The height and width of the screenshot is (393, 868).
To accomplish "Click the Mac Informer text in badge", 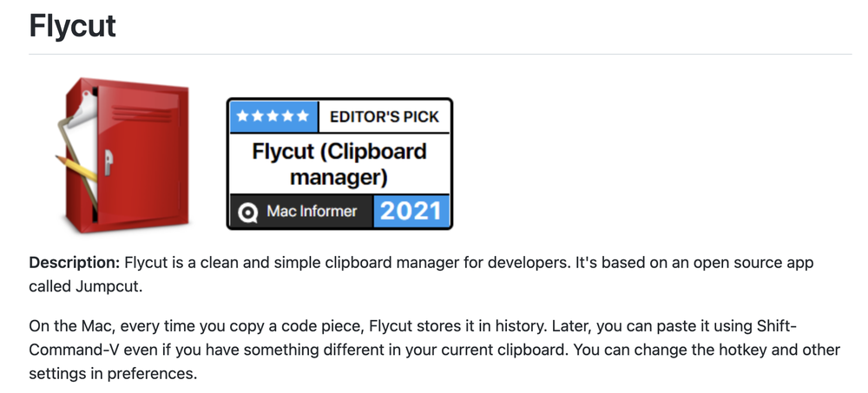I will 312,211.
